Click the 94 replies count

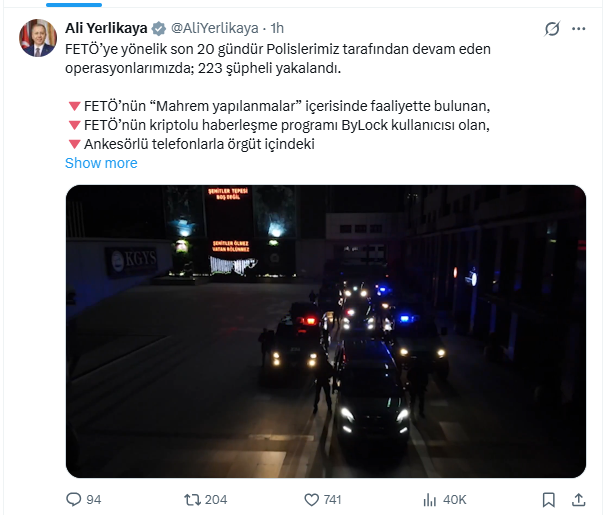pyautogui.click(x=94, y=500)
